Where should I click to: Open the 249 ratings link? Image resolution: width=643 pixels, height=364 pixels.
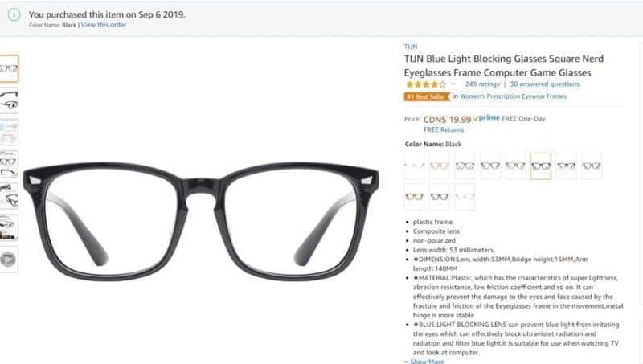[482, 84]
